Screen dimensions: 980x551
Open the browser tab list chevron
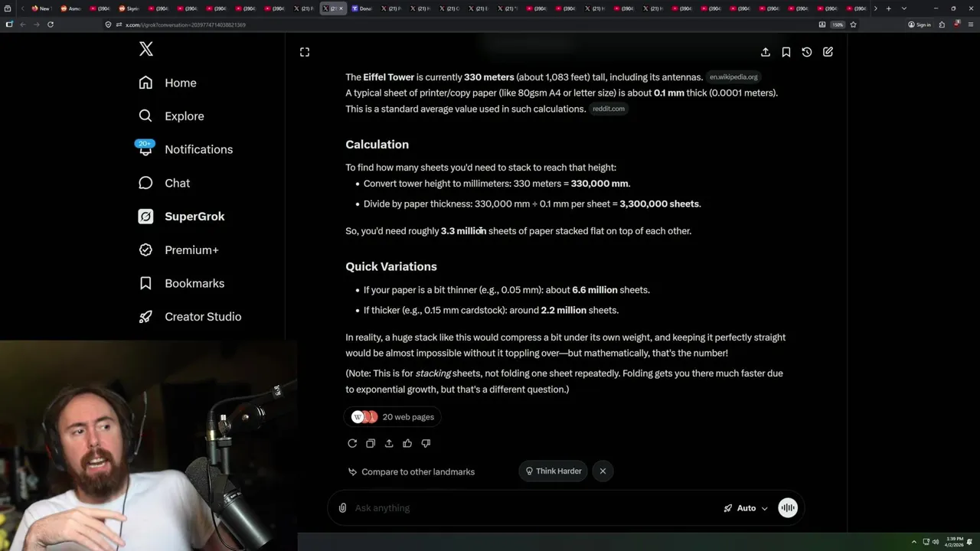[x=903, y=8]
